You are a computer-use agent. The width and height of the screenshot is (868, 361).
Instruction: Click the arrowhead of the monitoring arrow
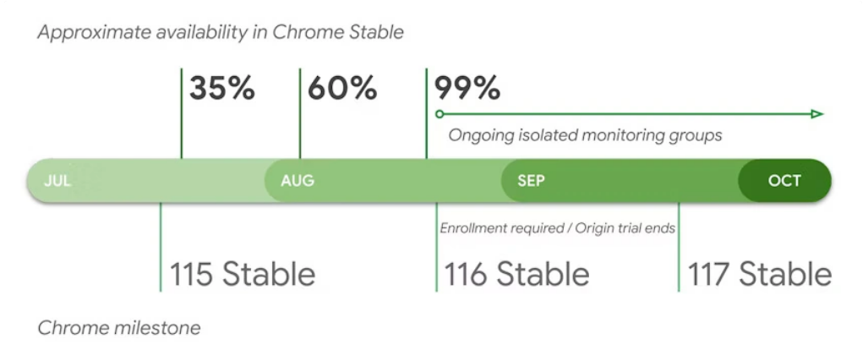pos(817,114)
